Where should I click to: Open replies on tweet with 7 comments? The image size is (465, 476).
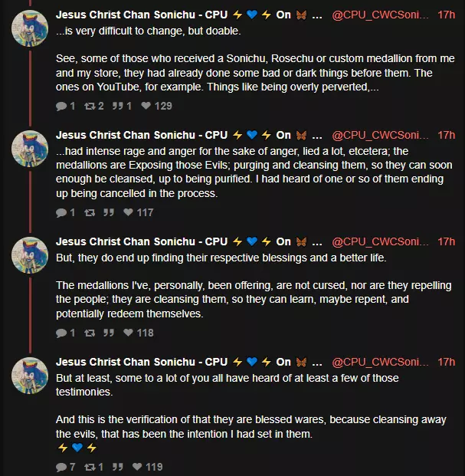click(x=61, y=467)
